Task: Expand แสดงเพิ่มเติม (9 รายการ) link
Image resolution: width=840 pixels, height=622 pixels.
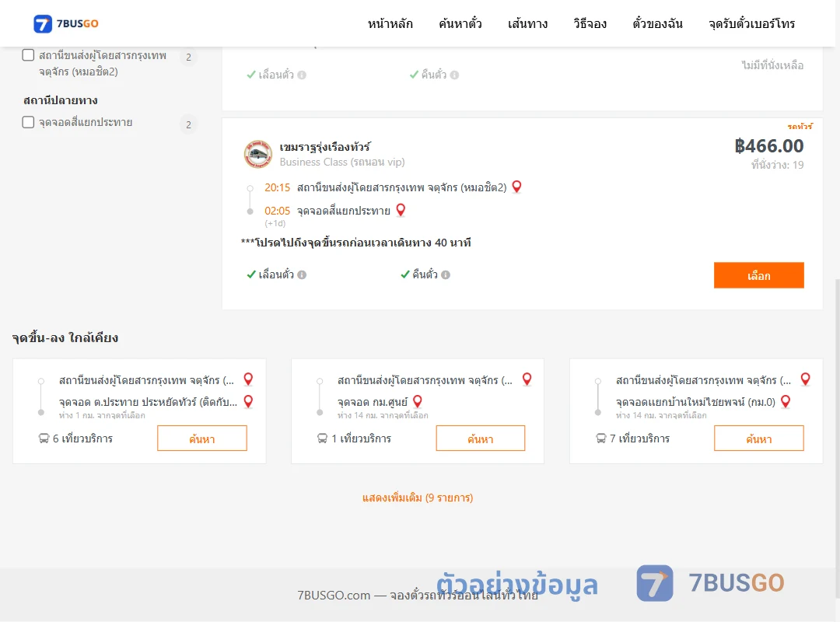Action: pos(418,498)
